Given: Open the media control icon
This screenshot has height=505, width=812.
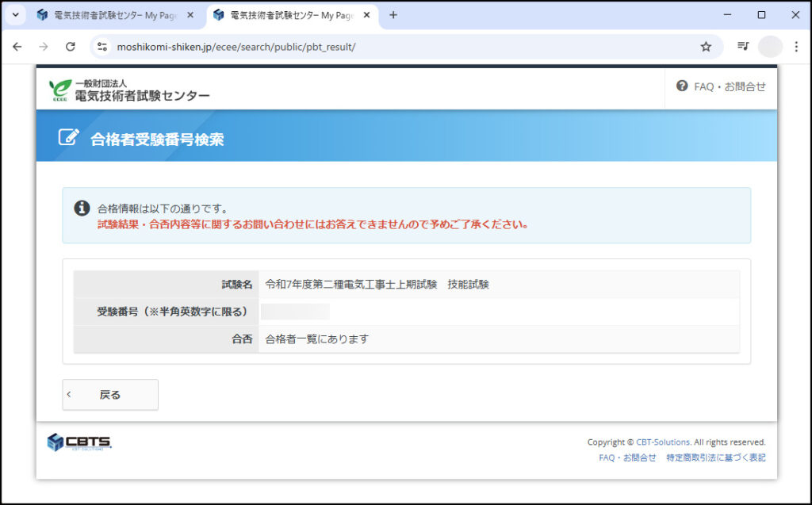Looking at the screenshot, I should tap(743, 47).
